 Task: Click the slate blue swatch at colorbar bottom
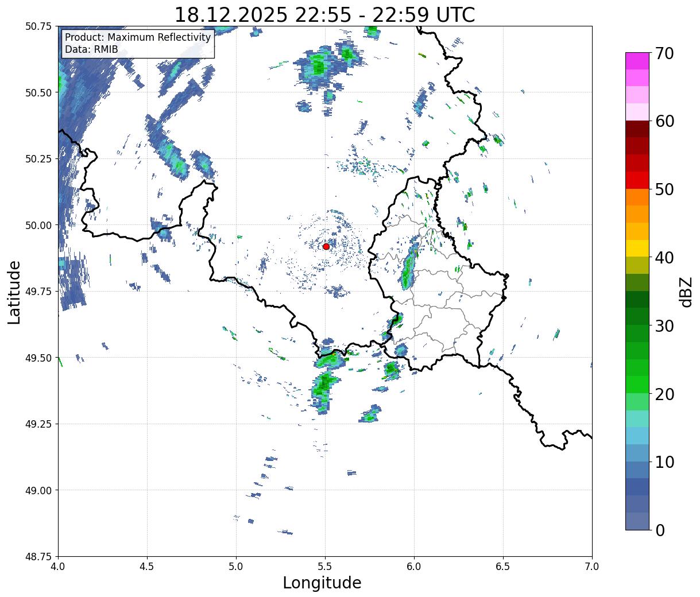click(637, 521)
